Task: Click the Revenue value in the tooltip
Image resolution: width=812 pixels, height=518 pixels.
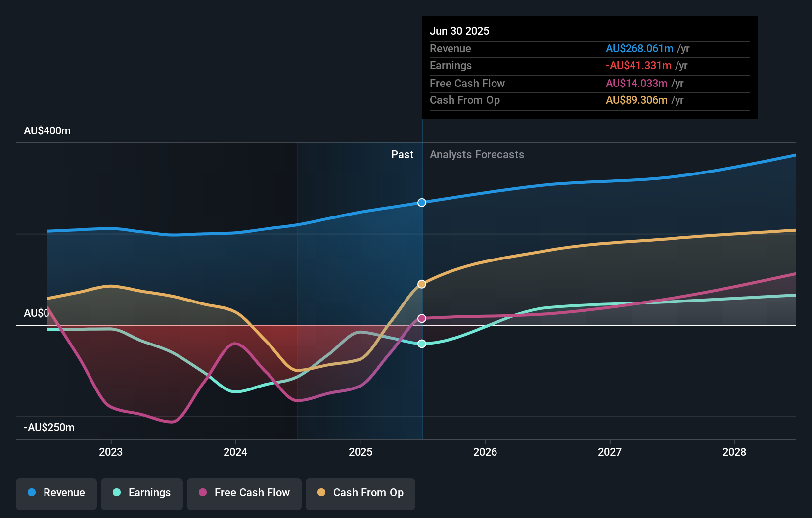Action: (x=640, y=48)
